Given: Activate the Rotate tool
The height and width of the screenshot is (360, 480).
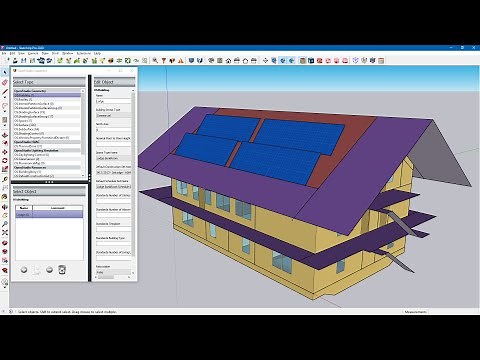Looking at the screenshot, I should [x=5, y=161].
